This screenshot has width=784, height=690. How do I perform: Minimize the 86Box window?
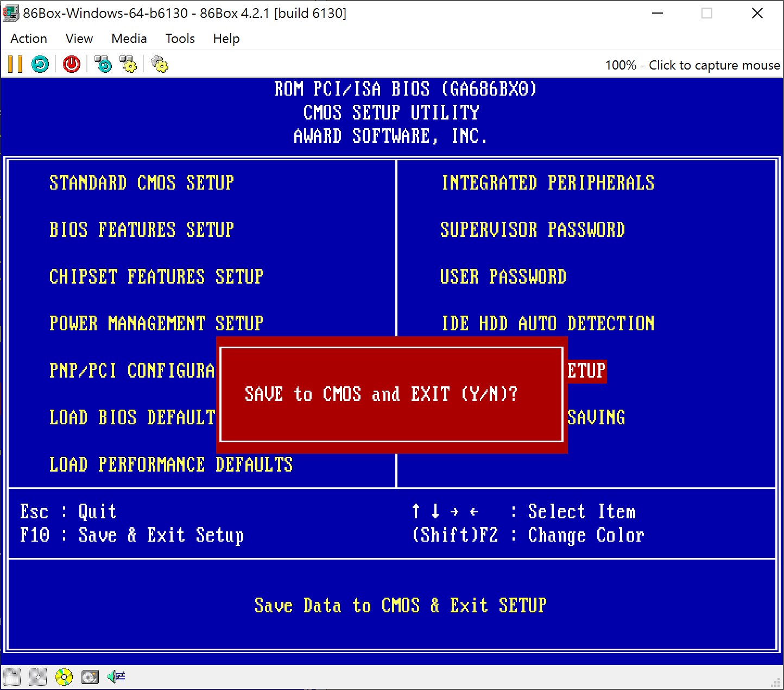[x=657, y=13]
